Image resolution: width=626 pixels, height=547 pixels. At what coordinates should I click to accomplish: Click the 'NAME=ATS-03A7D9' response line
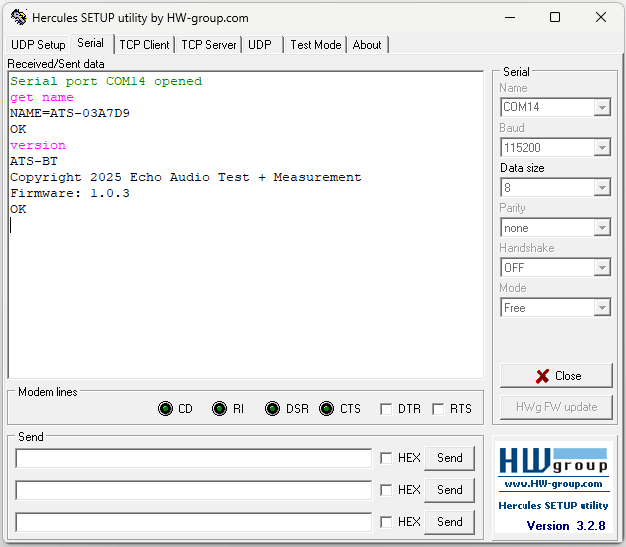(70, 113)
